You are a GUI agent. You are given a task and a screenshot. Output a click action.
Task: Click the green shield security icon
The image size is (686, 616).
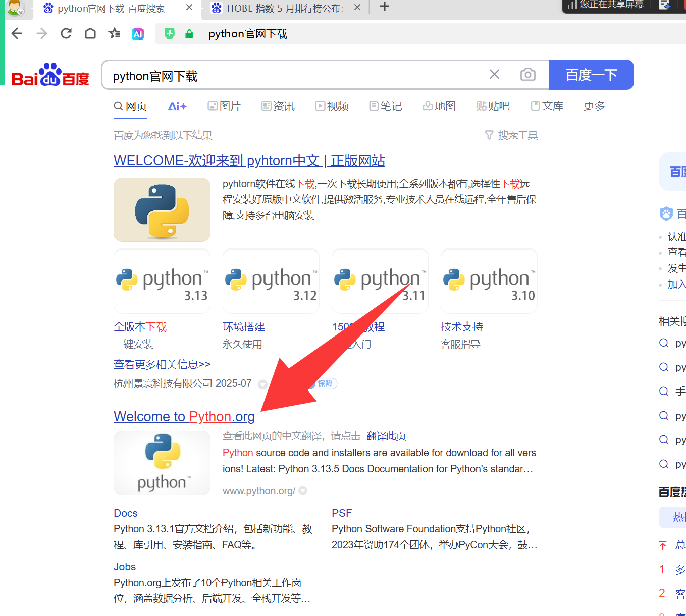pos(170,34)
